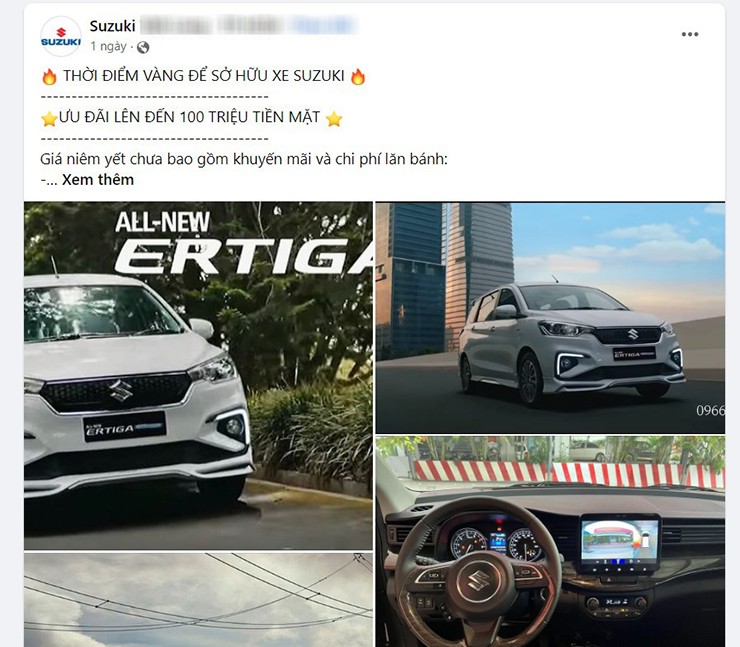Click the 'THỜI ĐIỂM VÀNG' headline text
The image size is (740, 647).
(x=203, y=76)
